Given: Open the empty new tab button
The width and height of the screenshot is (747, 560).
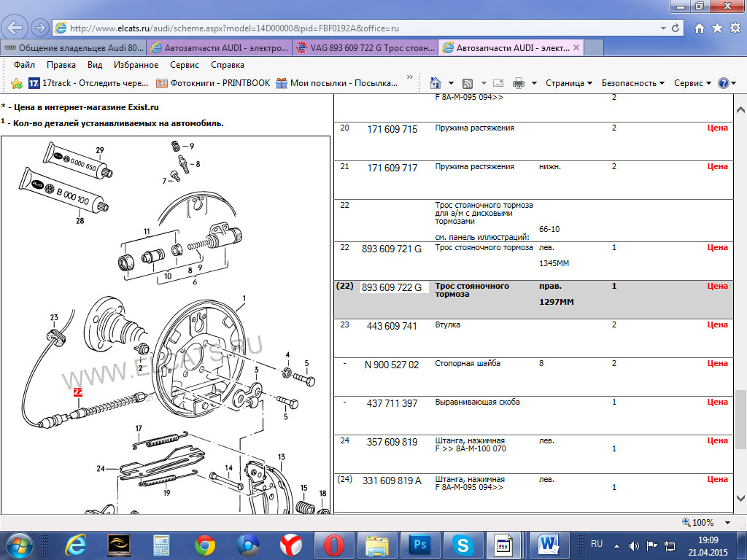Looking at the screenshot, I should pyautogui.click(x=594, y=47).
